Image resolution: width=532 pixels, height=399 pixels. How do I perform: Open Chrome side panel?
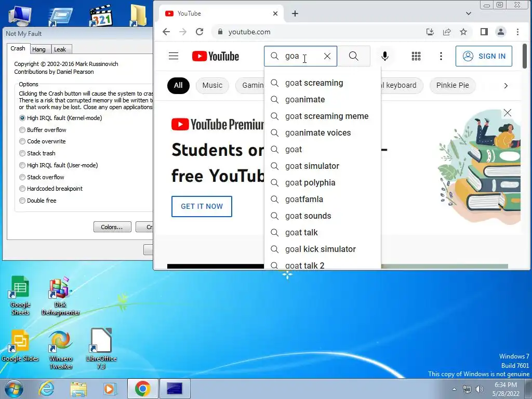point(484,32)
